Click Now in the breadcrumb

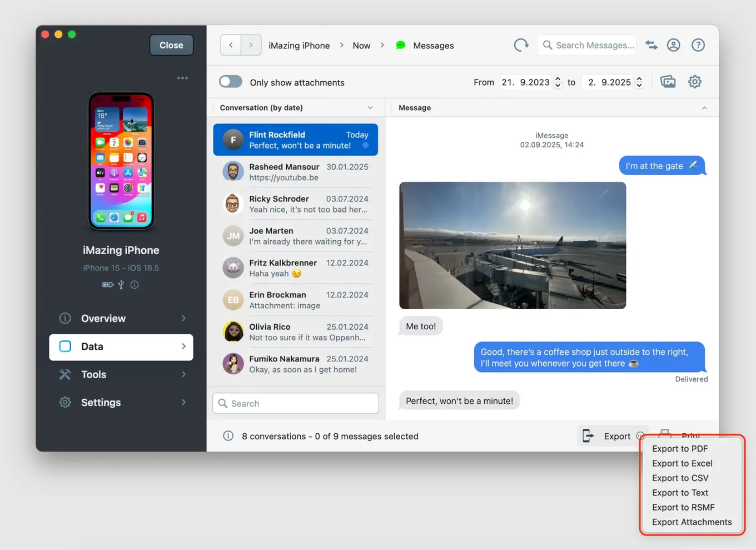(361, 46)
